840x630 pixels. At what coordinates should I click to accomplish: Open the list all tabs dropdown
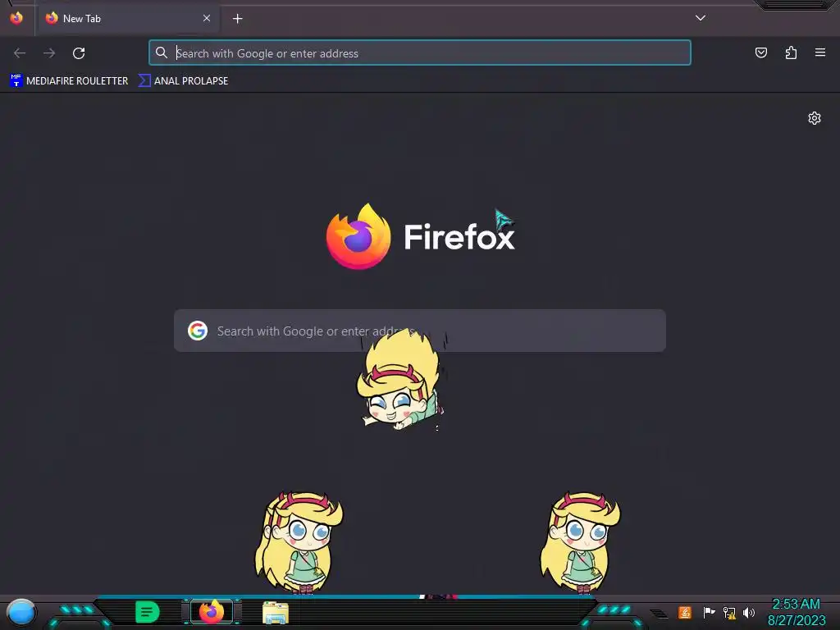[x=701, y=18]
